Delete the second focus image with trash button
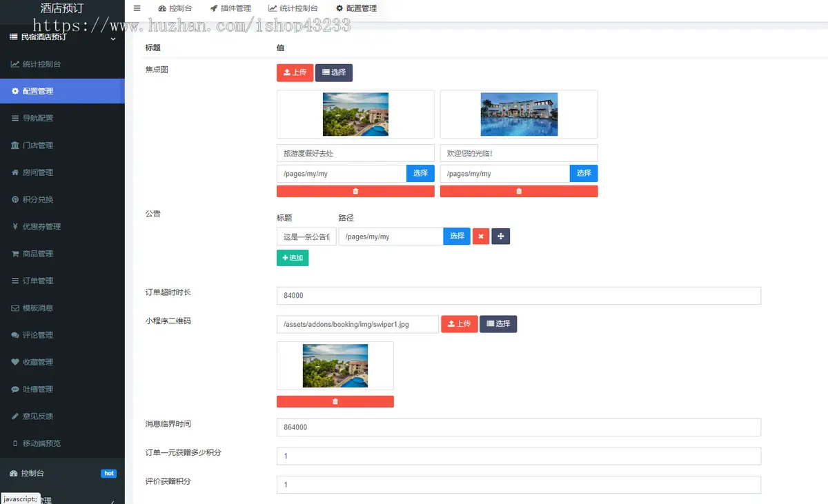 point(519,191)
